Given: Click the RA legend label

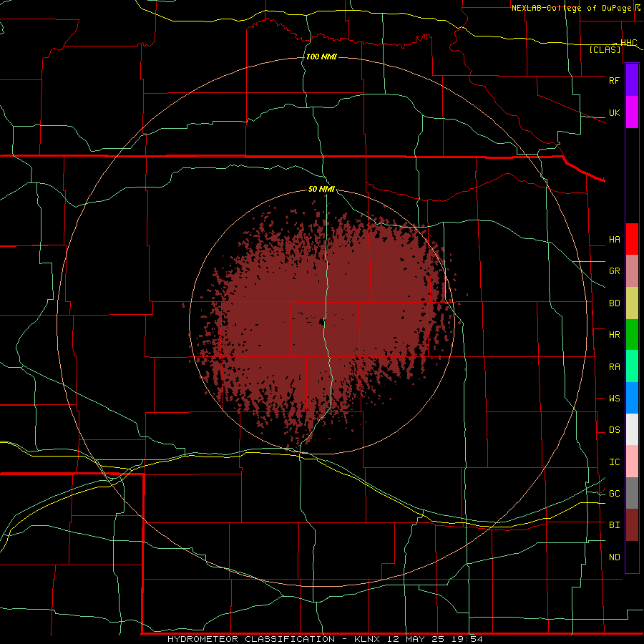Looking at the screenshot, I should 614,367.
